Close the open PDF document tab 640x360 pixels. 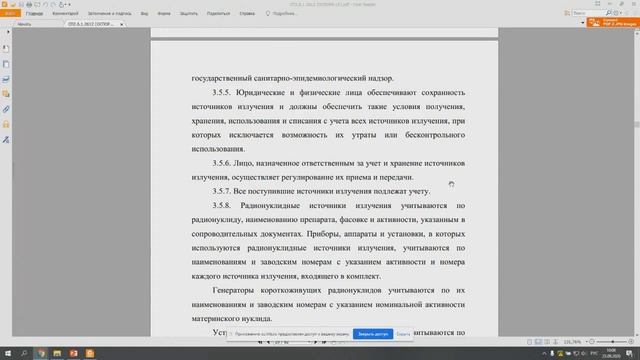tap(122, 24)
